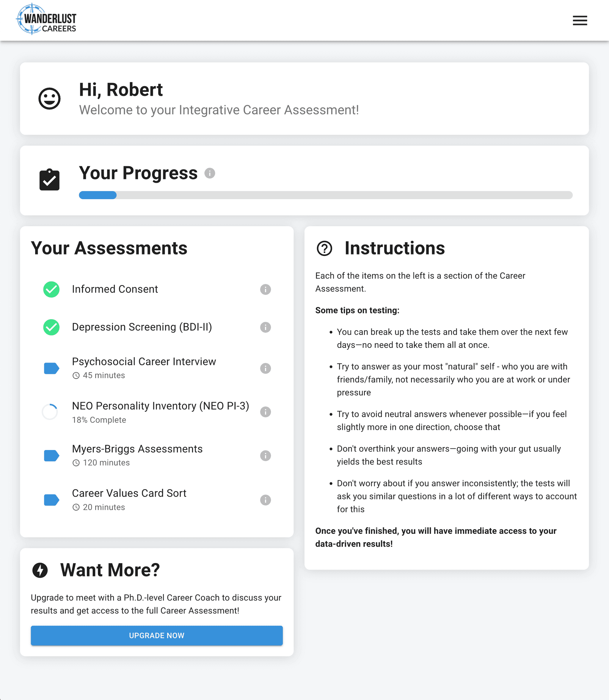609x700 pixels.
Task: Show info for NEO Personality Inventory
Action: tap(266, 412)
